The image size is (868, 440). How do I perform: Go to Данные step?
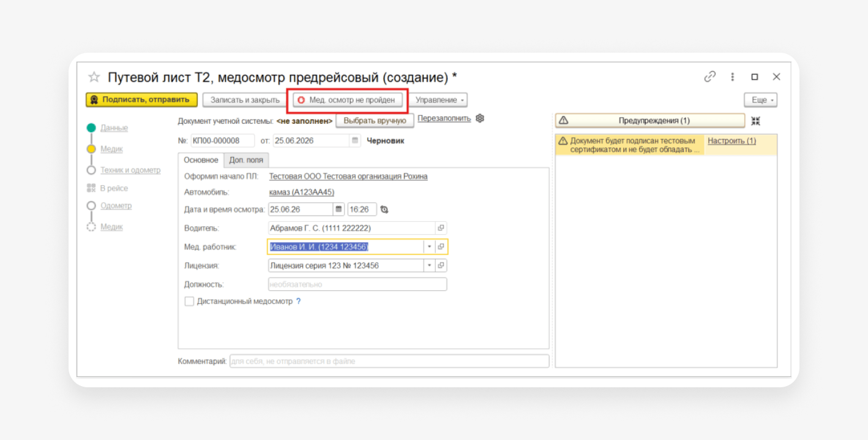tap(114, 128)
